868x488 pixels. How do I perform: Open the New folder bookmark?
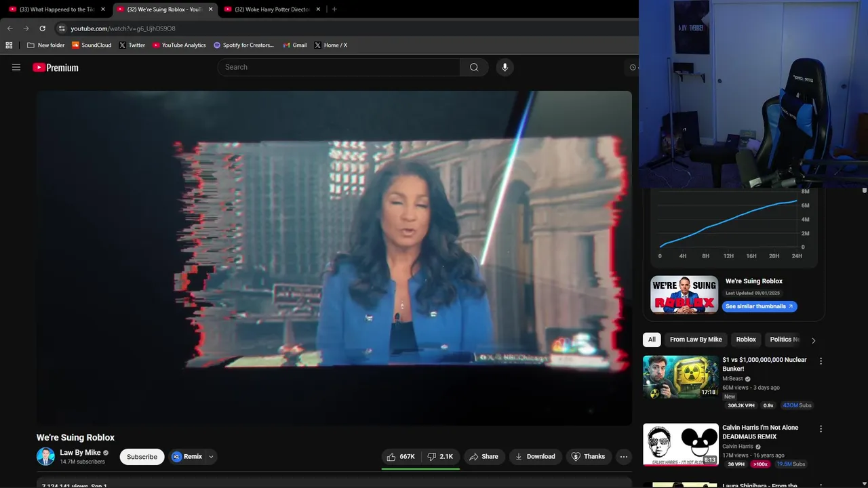45,45
